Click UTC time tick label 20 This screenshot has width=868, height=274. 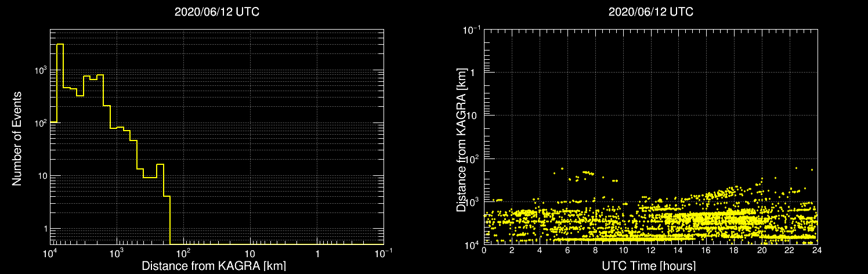click(762, 250)
